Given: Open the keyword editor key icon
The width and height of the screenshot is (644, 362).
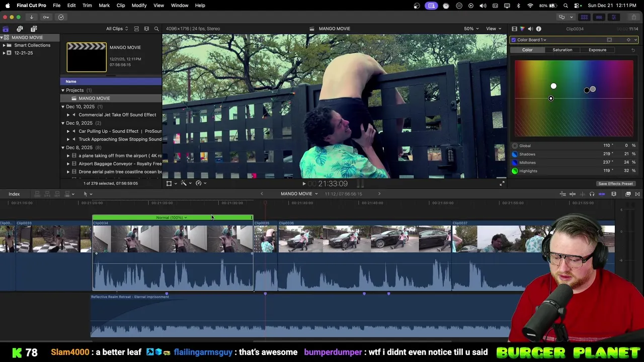Looking at the screenshot, I should click(46, 17).
